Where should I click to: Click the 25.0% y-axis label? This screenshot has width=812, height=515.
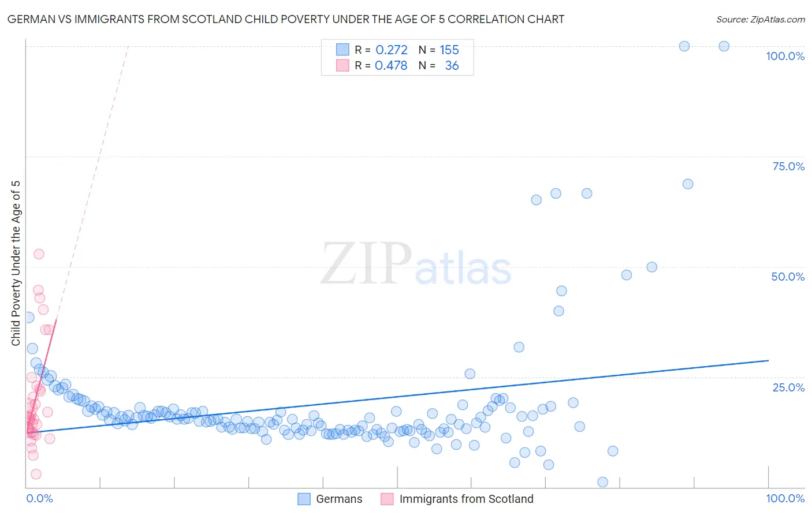pos(788,387)
